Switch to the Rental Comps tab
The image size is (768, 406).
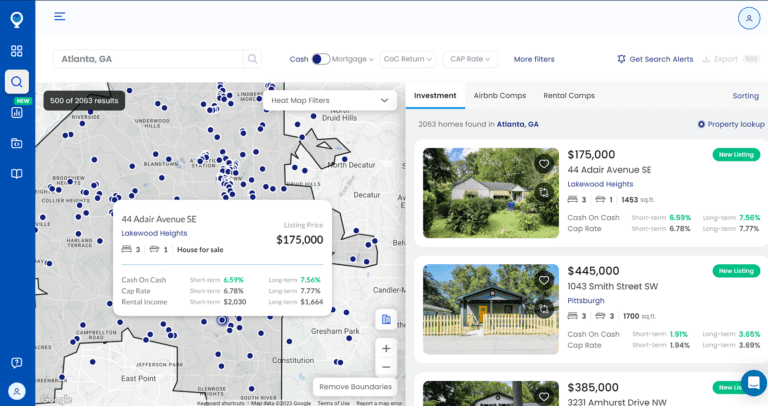568,96
